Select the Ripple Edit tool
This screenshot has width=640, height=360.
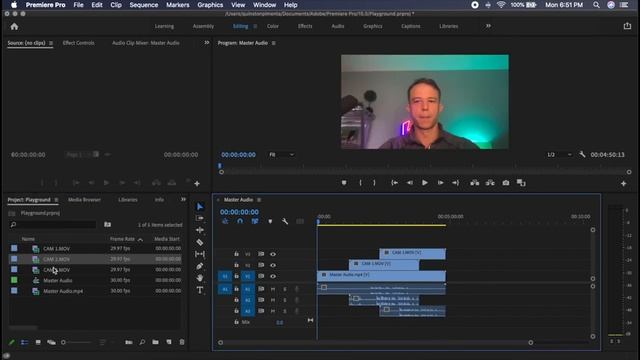point(200,230)
